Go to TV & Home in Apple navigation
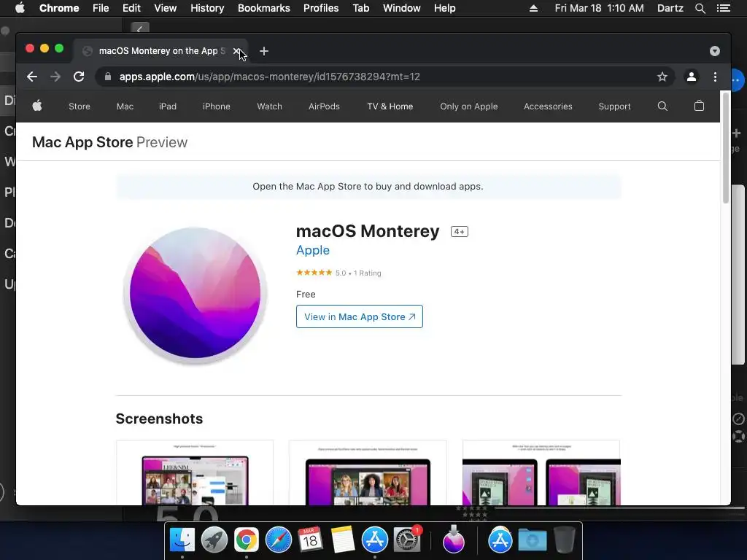 pos(390,106)
